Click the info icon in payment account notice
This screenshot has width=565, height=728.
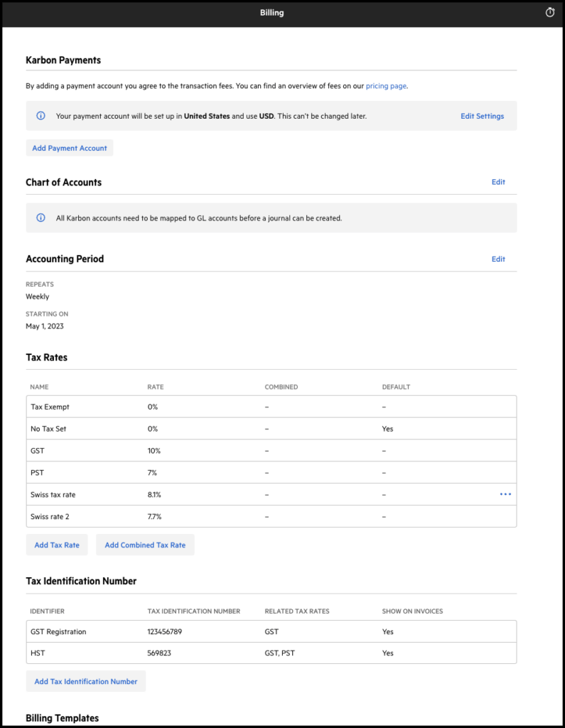click(x=41, y=116)
